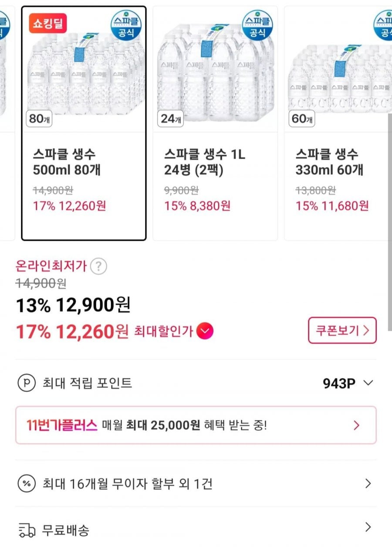Click the 스파클 공식 badge on the 500ml product
The image size is (392, 553).
[x=125, y=25]
